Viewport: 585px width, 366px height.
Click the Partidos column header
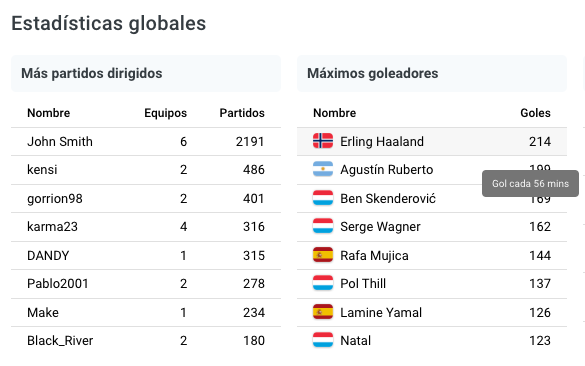click(242, 113)
